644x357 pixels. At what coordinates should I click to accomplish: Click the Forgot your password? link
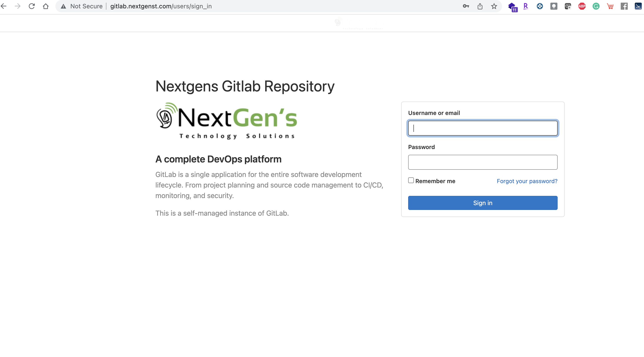(x=527, y=181)
